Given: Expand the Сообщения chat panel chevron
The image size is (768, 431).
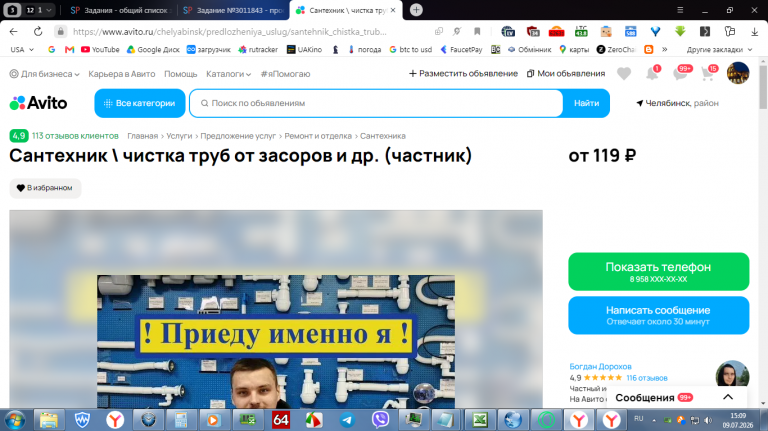Looking at the screenshot, I should [728, 397].
